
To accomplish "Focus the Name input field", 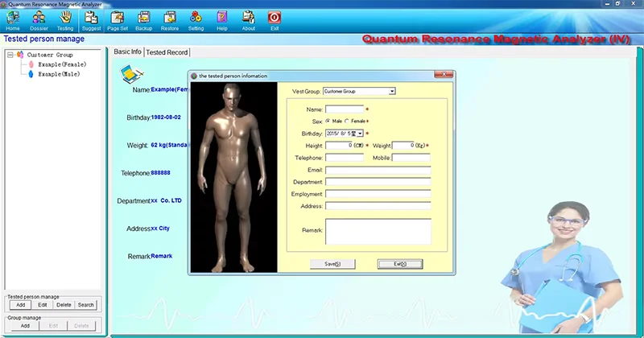I will click(x=345, y=109).
